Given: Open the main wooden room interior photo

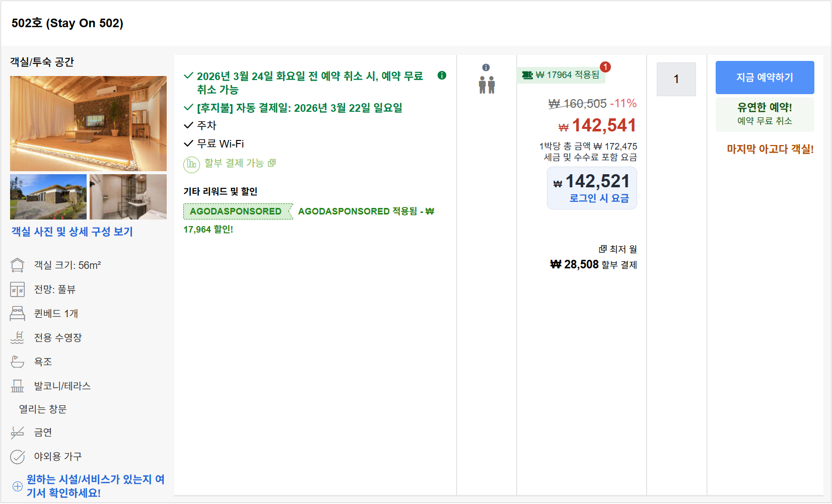Looking at the screenshot, I should [88, 123].
